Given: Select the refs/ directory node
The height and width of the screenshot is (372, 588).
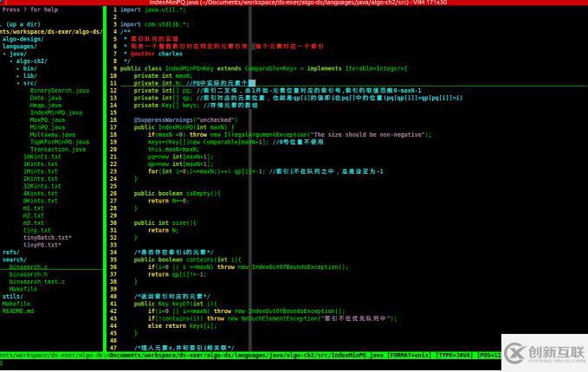Looking at the screenshot, I should pyautogui.click(x=11, y=253).
